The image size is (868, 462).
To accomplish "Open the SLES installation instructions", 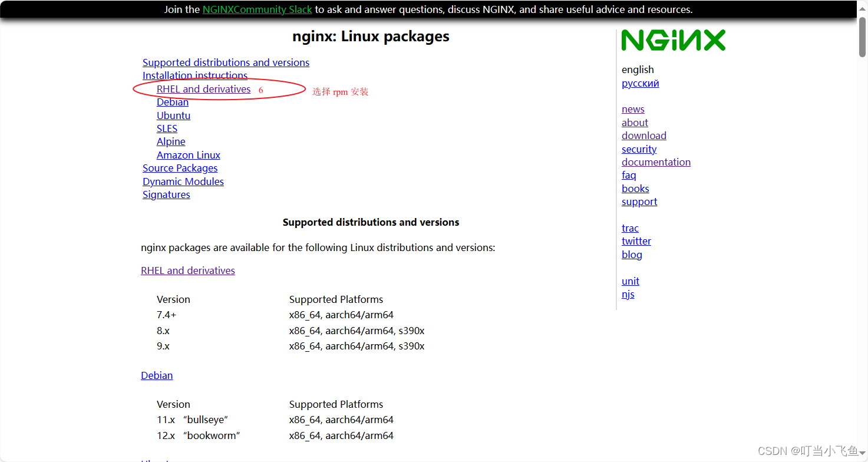I will pos(167,128).
